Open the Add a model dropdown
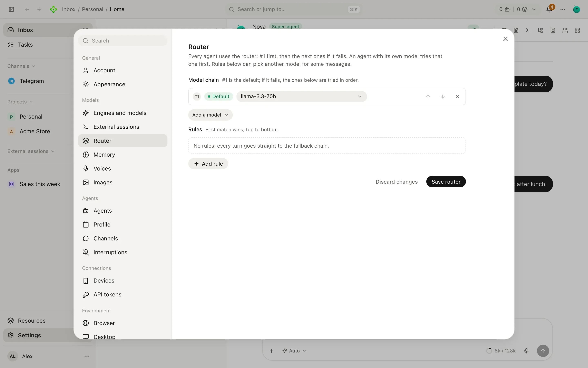Viewport: 588px width, 368px height. point(210,115)
